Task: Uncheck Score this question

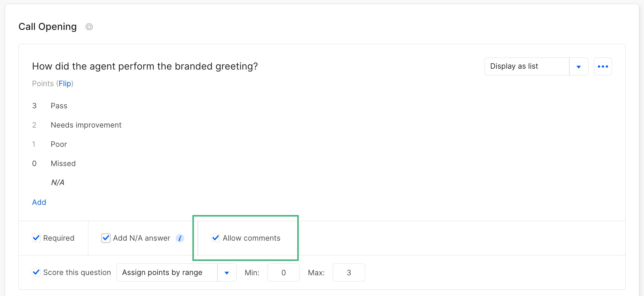Action: pyautogui.click(x=36, y=272)
